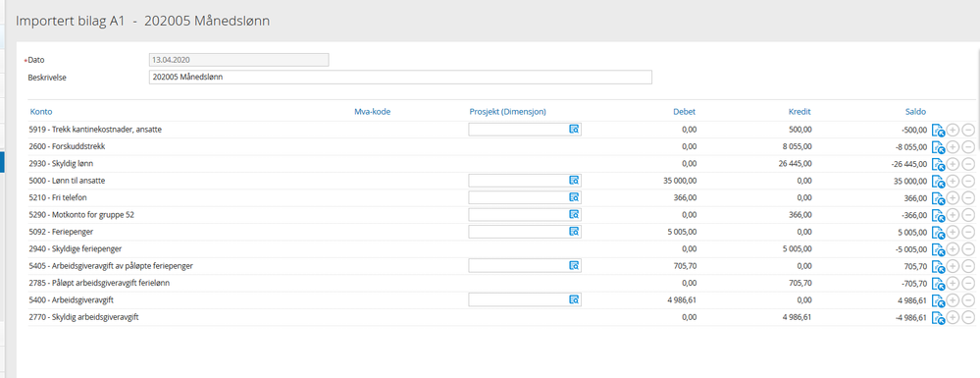
Task: Add row after 5210 Fri telefon
Action: point(953,198)
